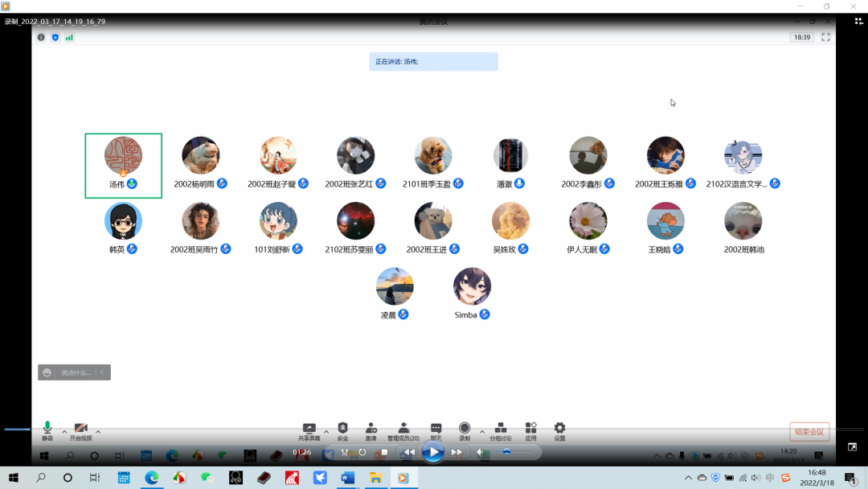Image resolution: width=868 pixels, height=489 pixels.
Task: Toggle the Mute (静音) microphone button
Action: coord(47,428)
